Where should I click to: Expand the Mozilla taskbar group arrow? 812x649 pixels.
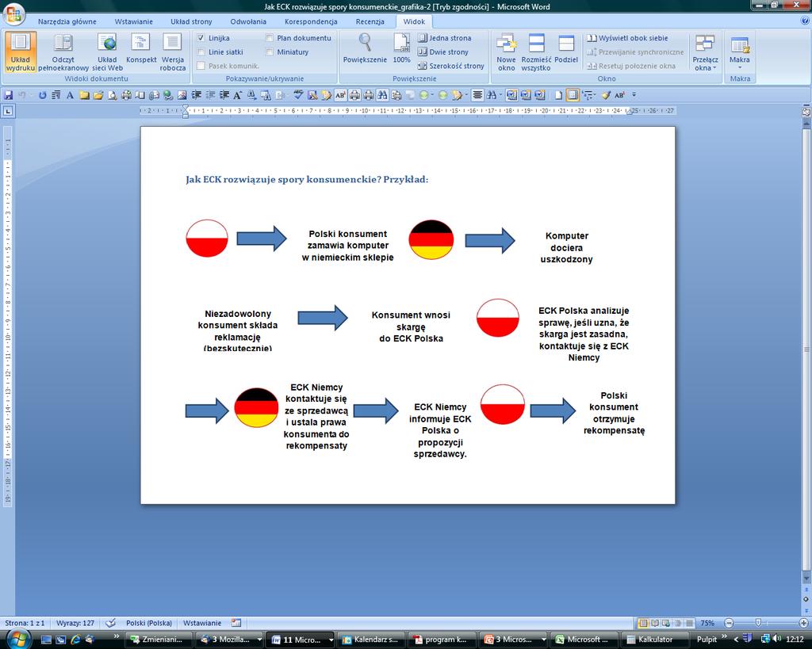point(259,639)
